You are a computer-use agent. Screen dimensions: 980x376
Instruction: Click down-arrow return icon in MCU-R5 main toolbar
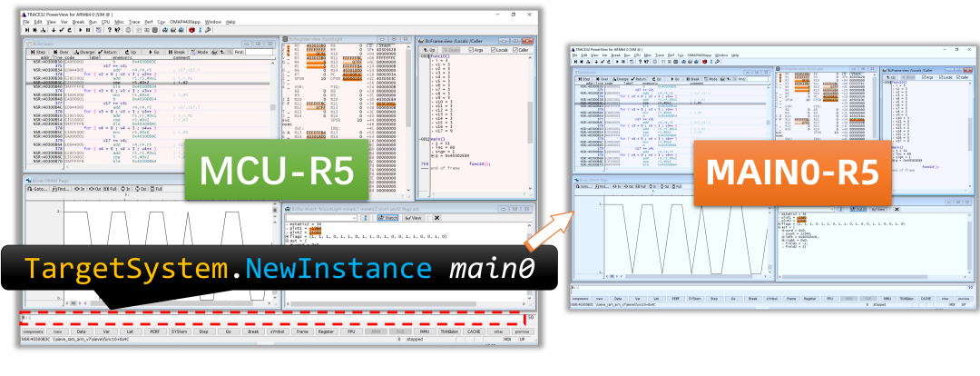click(x=54, y=30)
